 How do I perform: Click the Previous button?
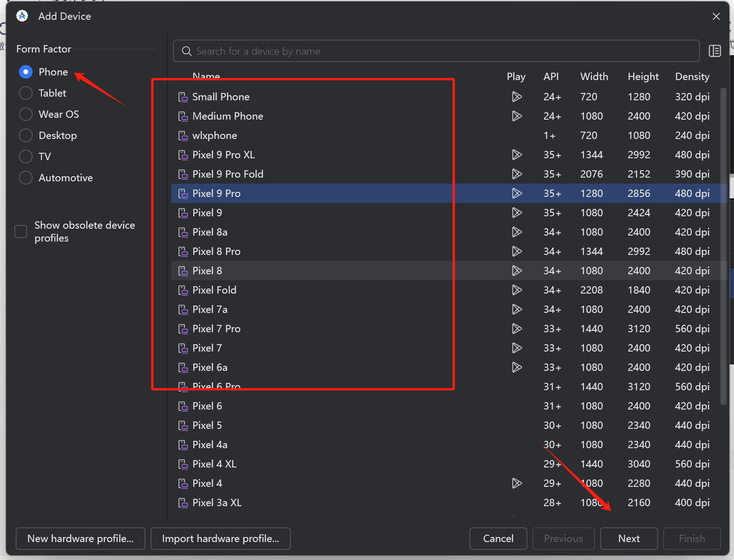(x=564, y=538)
